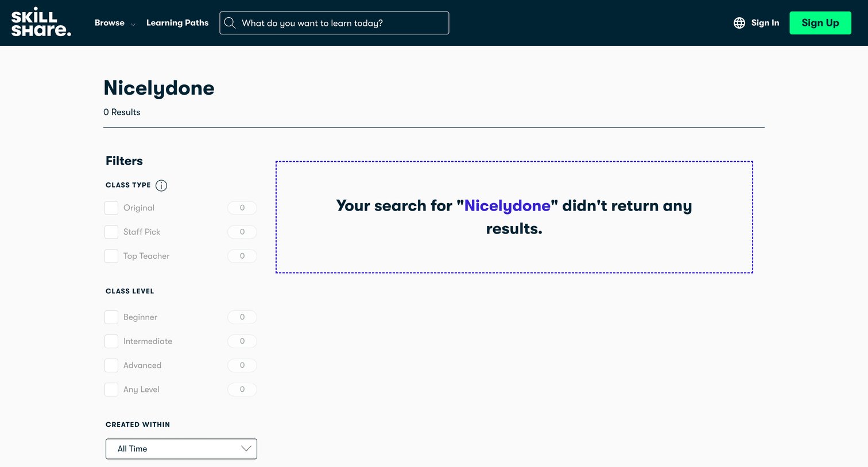Click the 'Nicelydone' page heading
The image size is (868, 467).
pyautogui.click(x=159, y=88)
